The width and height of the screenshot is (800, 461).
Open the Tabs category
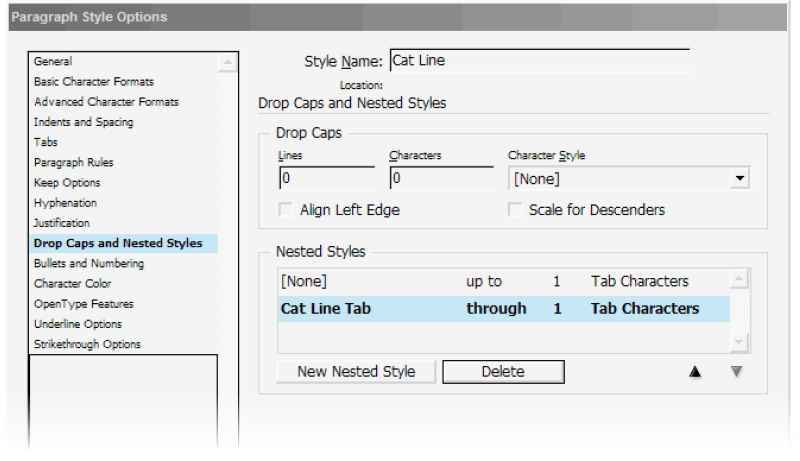point(46,142)
